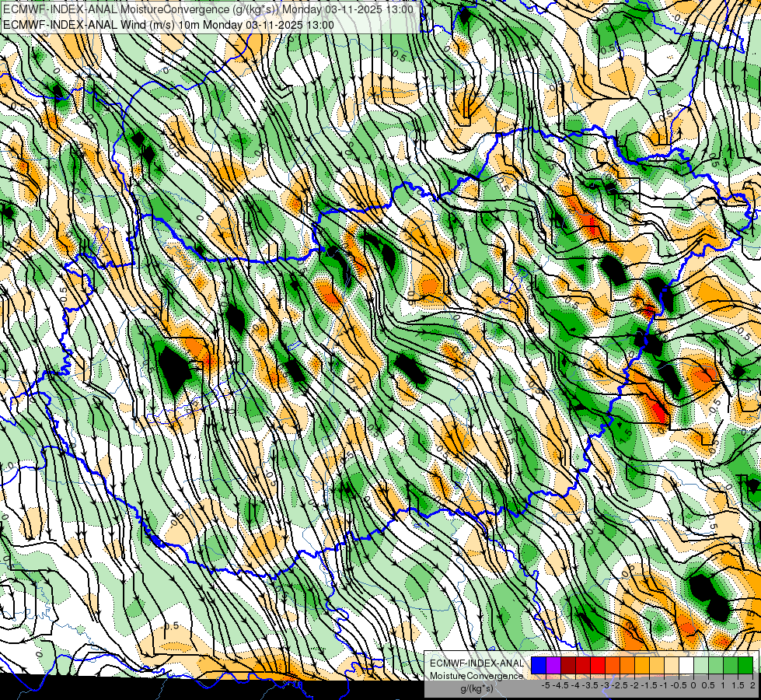Click 'MoistureConvergence' label in the legend box

tap(476, 676)
